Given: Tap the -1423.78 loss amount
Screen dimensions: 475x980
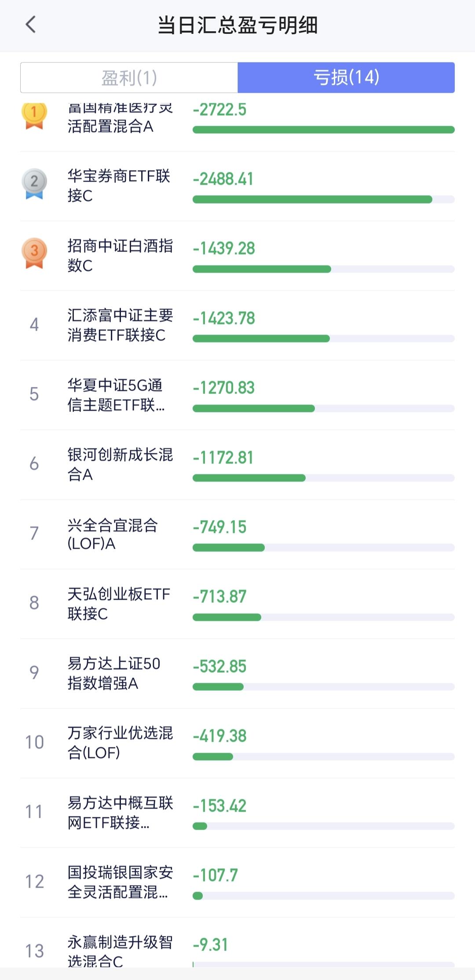Looking at the screenshot, I should [x=224, y=318].
